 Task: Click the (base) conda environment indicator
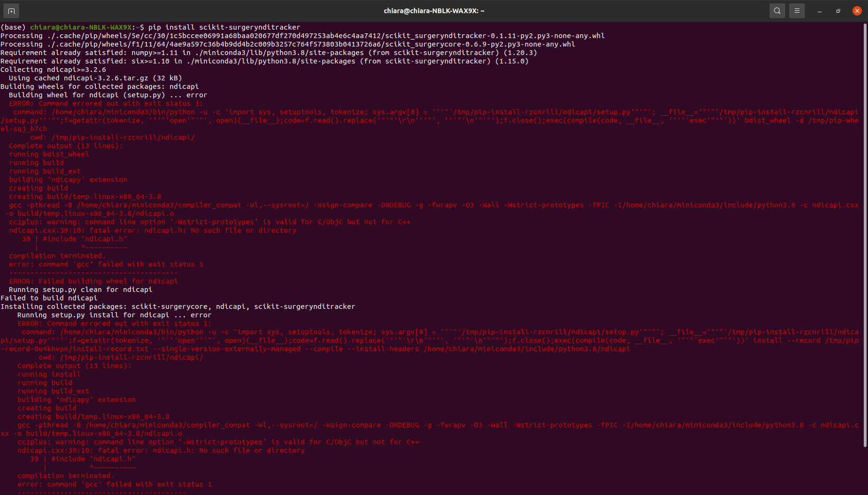14,27
